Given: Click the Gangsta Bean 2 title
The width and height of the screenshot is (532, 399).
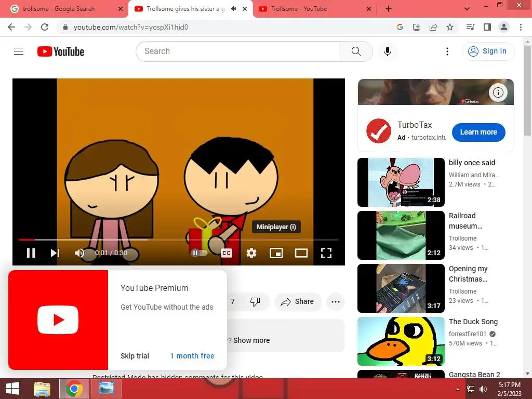Looking at the screenshot, I should click(x=474, y=374).
